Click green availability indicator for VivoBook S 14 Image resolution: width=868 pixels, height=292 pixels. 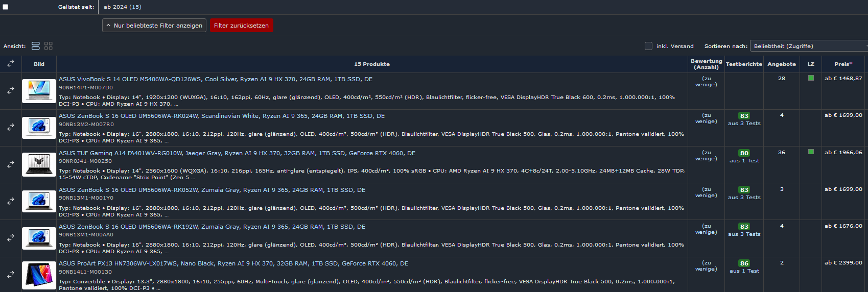pyautogui.click(x=811, y=78)
